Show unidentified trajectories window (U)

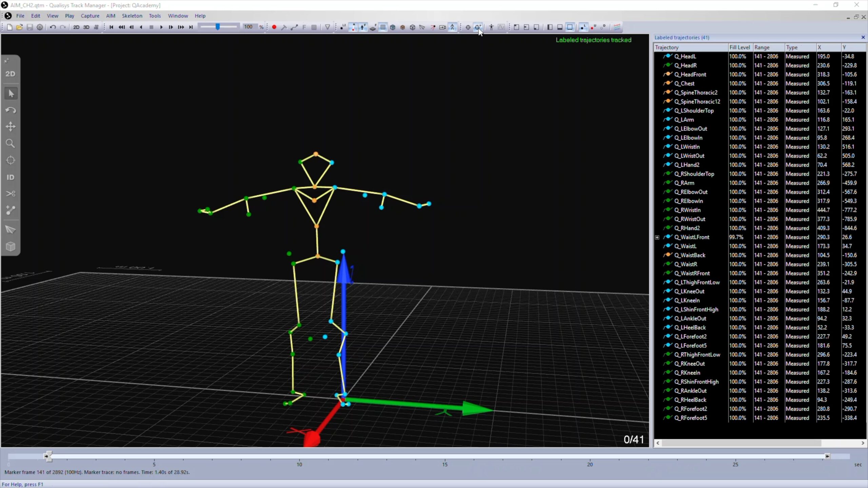click(593, 27)
